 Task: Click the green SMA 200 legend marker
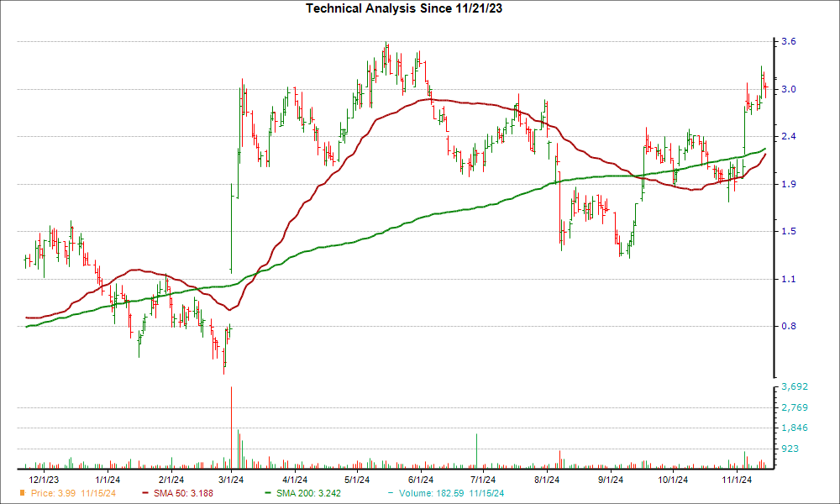click(269, 493)
